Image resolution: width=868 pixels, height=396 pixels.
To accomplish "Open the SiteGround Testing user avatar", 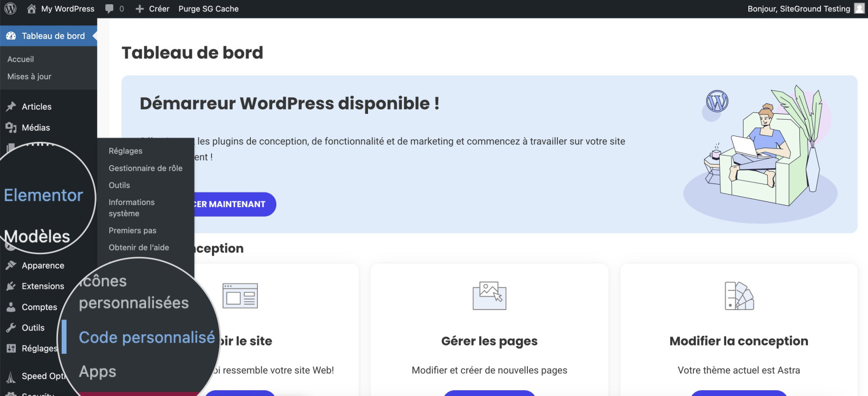I will [x=860, y=8].
